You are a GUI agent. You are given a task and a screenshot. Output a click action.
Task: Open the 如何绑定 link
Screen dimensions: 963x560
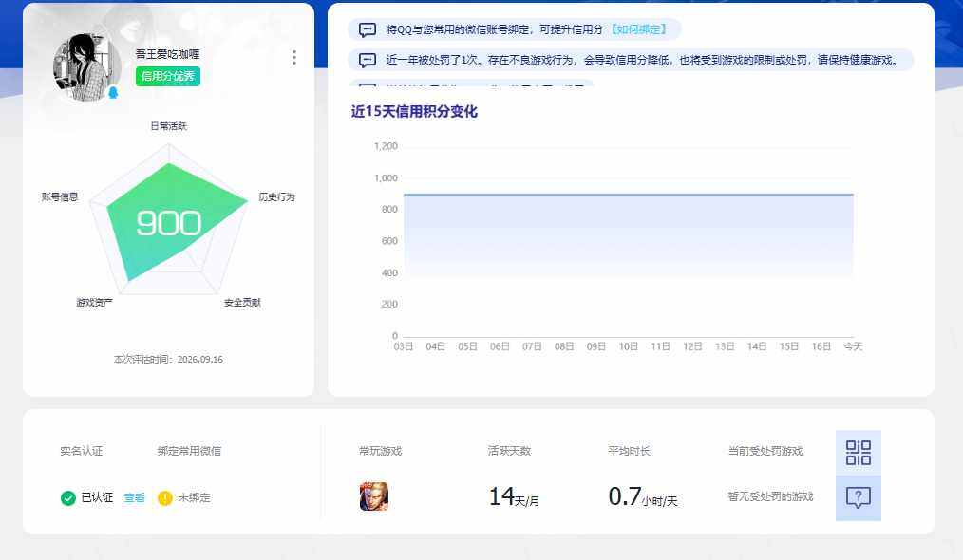click(639, 29)
